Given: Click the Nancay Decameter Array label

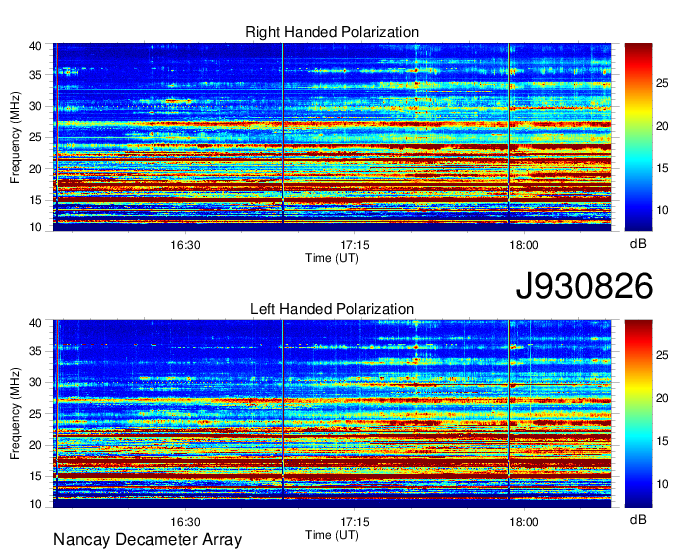Looking at the screenshot, I should click(147, 540).
